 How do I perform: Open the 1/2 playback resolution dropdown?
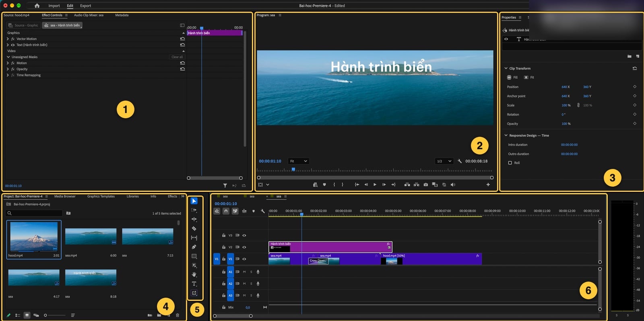pos(444,161)
